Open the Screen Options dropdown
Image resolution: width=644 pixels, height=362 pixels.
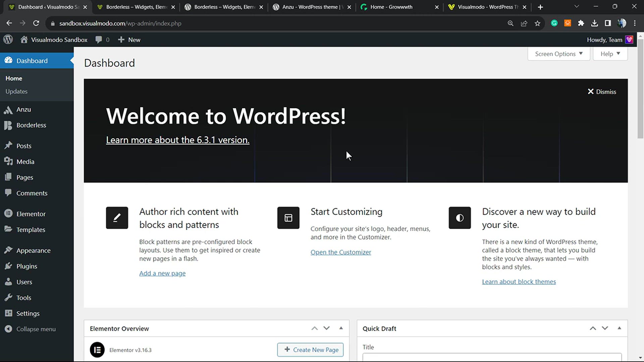(558, 54)
